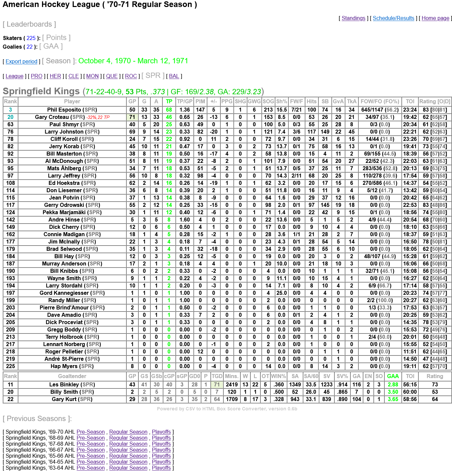
Task: Click the PPG column header
Action: click(227, 102)
